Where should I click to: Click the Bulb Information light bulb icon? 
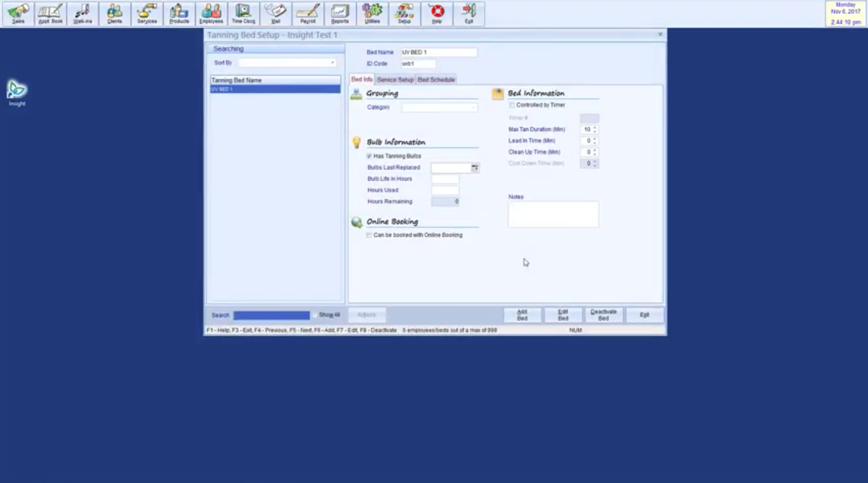pyautogui.click(x=356, y=142)
